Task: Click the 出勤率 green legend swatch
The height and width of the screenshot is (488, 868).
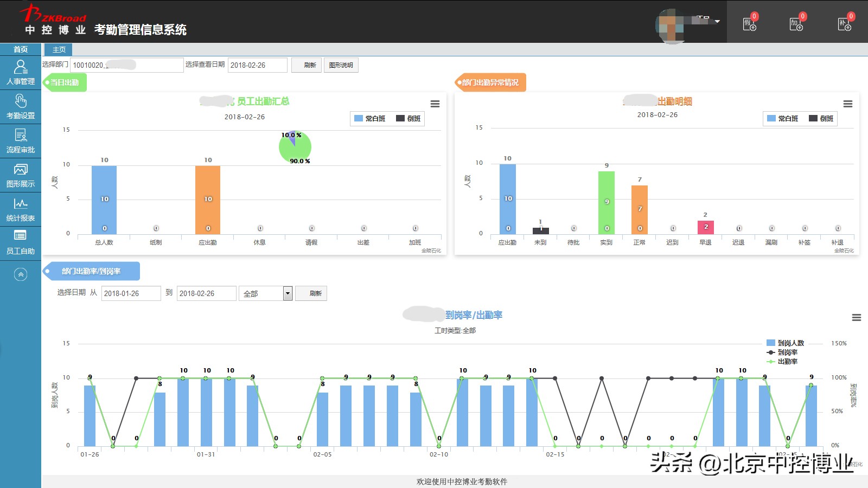Action: coord(770,362)
